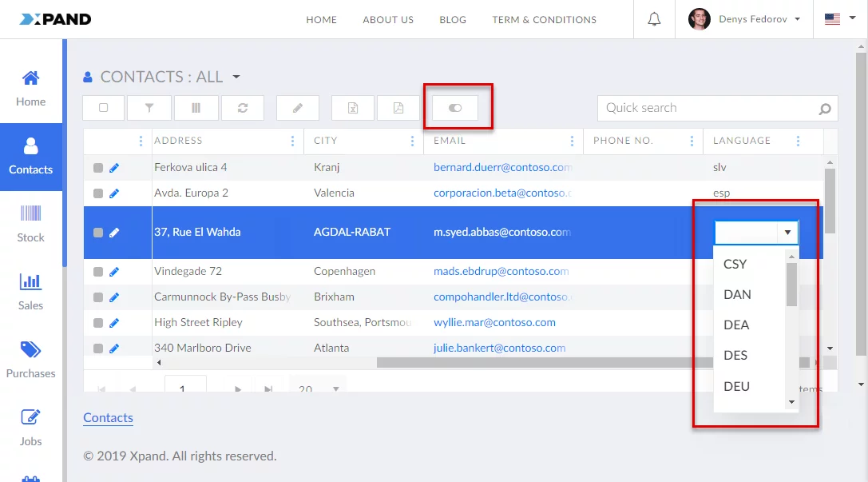Open the Denys Fedorov user menu
868x482 pixels.
click(x=744, y=19)
